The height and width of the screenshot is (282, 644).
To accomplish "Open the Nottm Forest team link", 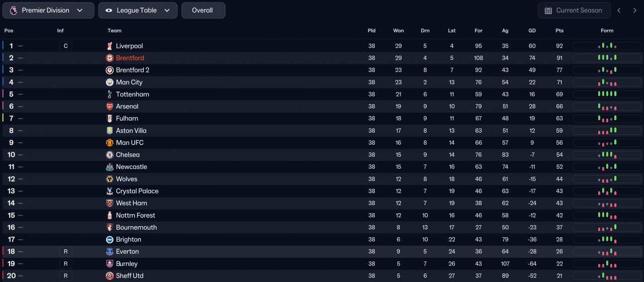I will [x=135, y=215].
